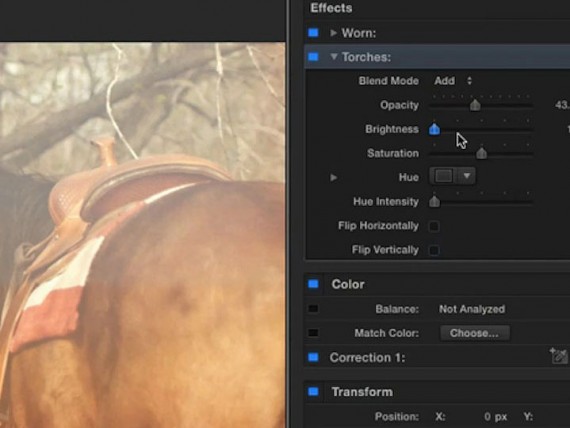Viewport: 570px width, 428px height.
Task: Toggle the Color section blue checkbox
Action: pyautogui.click(x=313, y=284)
